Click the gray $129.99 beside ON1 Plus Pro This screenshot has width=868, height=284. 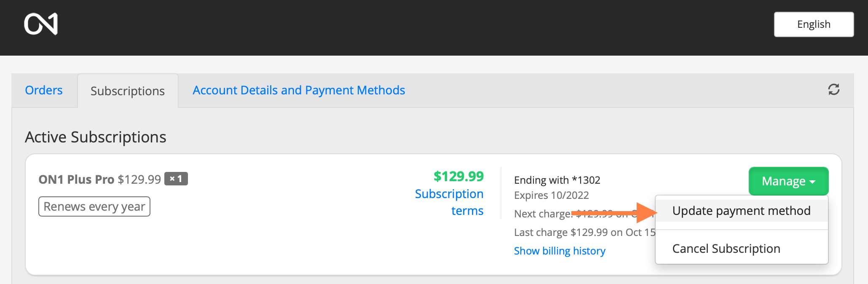click(x=139, y=180)
